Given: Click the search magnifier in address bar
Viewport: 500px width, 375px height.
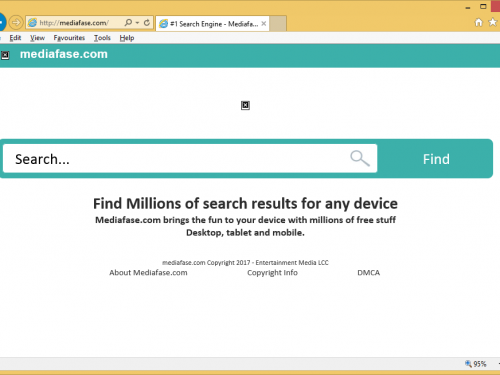Looking at the screenshot, I should (x=128, y=23).
